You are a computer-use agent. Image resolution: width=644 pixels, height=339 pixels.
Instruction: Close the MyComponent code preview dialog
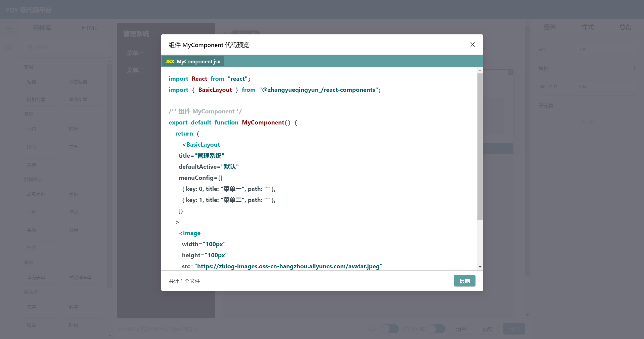click(472, 44)
